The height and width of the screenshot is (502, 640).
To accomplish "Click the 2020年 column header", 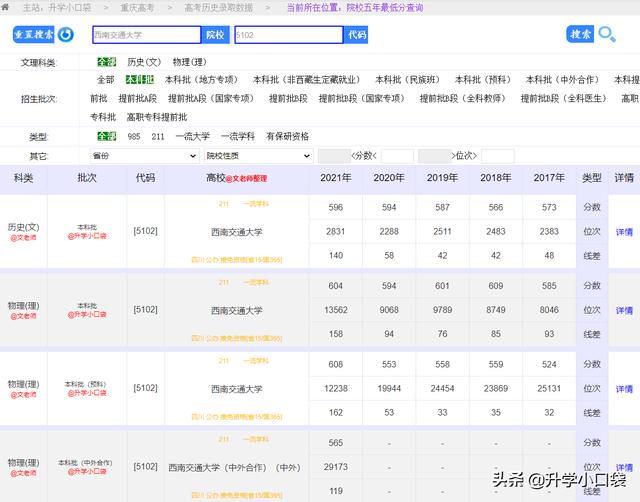I will pos(389,178).
